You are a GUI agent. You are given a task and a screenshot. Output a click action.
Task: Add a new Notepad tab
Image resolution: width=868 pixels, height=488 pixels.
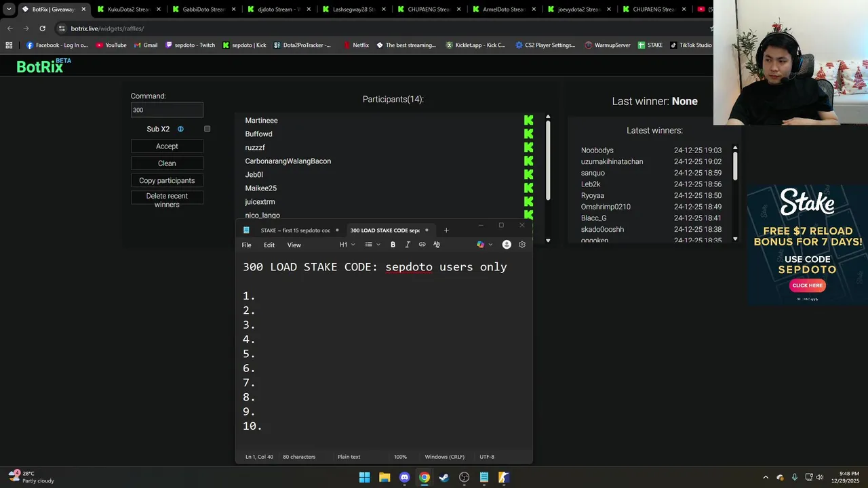point(446,230)
